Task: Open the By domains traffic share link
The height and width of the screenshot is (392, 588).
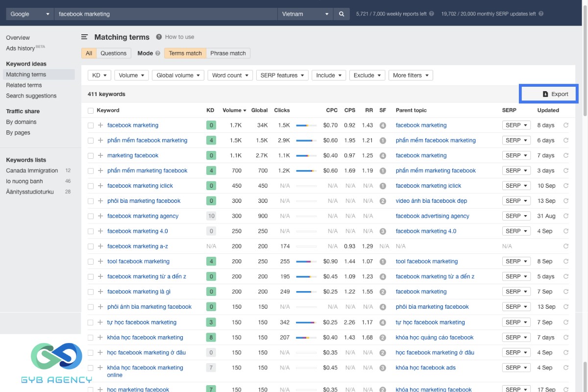Action: tap(21, 122)
